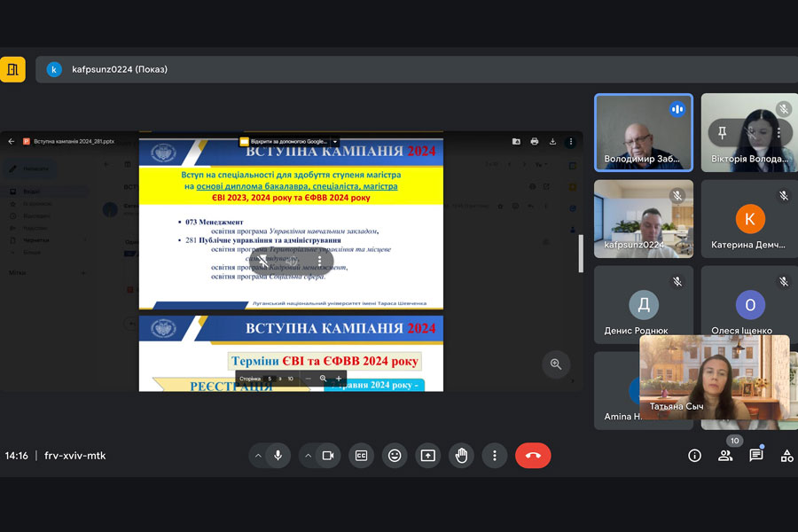798x532 pixels.
Task: Click the Написати compose button in dimmed Gmail
Action: (x=30, y=168)
